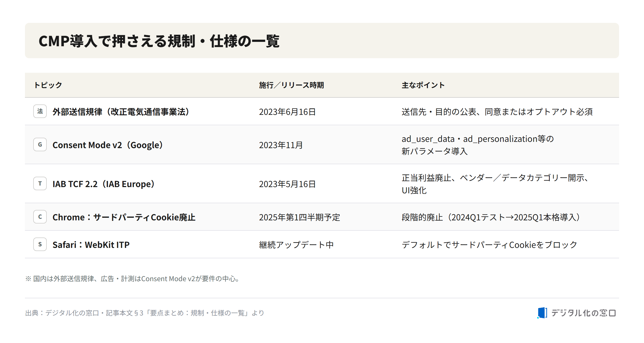Screen dimensions: 644x343
Task: Select 外部送信規律（改正電気通信事業法） topic text
Action: click(x=121, y=112)
